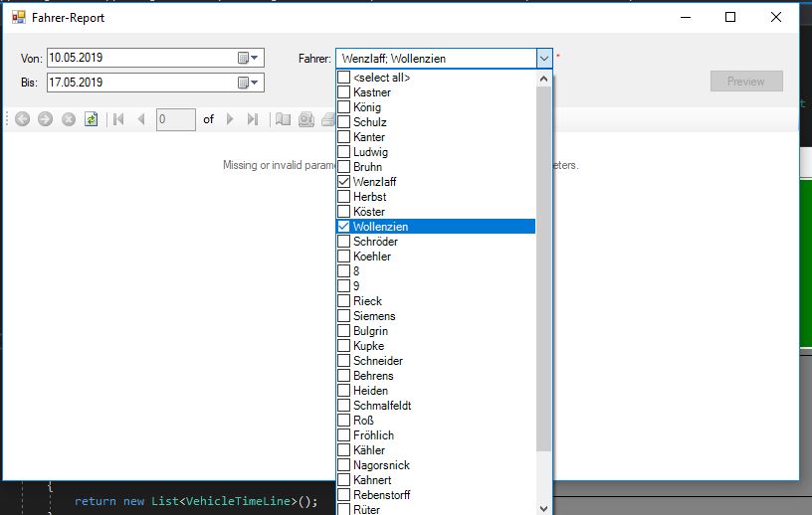Screen dimensions: 812x515
Task: Check the Herbst driver checkbox
Action: (x=344, y=197)
